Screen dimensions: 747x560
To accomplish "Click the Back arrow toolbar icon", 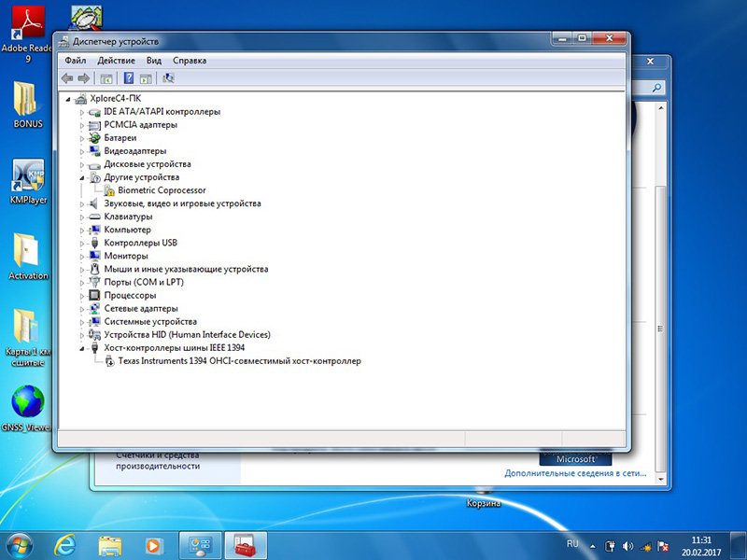I will [67, 78].
